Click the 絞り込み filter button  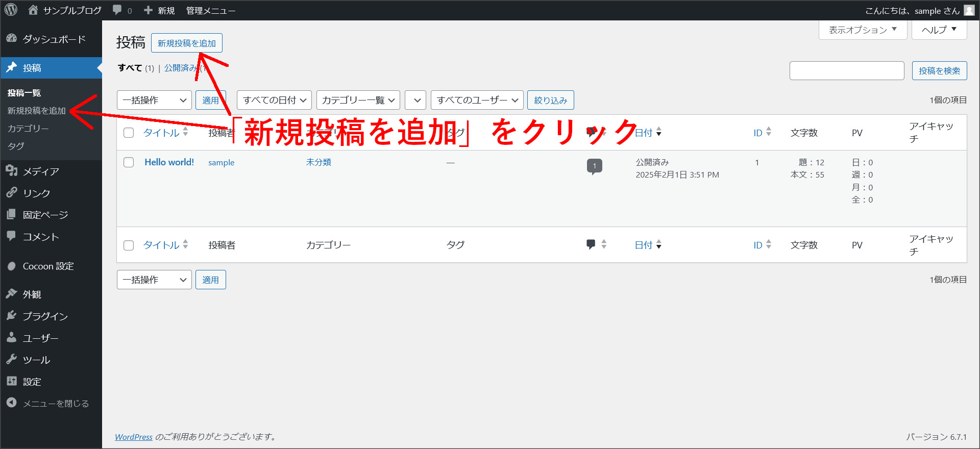pyautogui.click(x=550, y=100)
